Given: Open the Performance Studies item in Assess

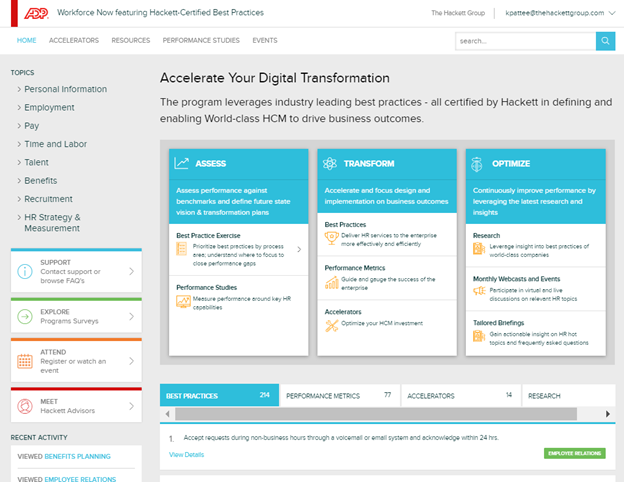Looking at the screenshot, I should 239,297.
